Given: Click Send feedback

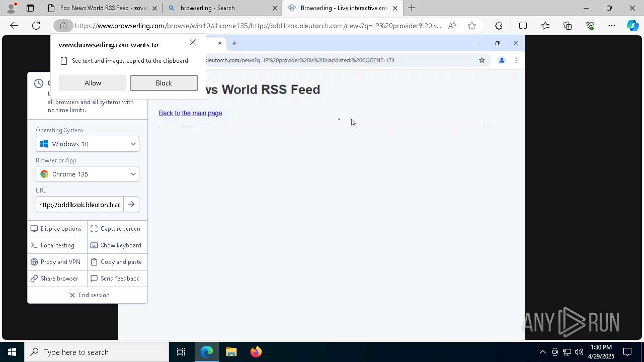Looking at the screenshot, I should [116, 279].
